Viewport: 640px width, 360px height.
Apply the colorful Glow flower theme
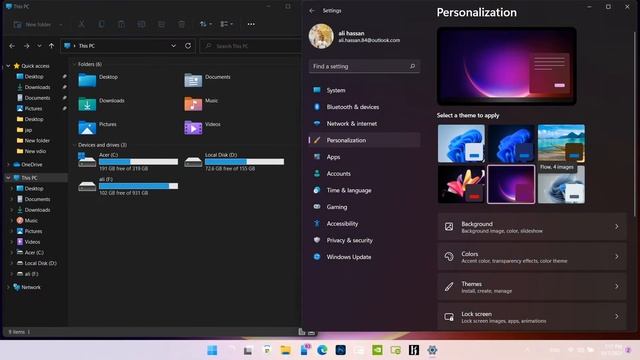point(461,184)
